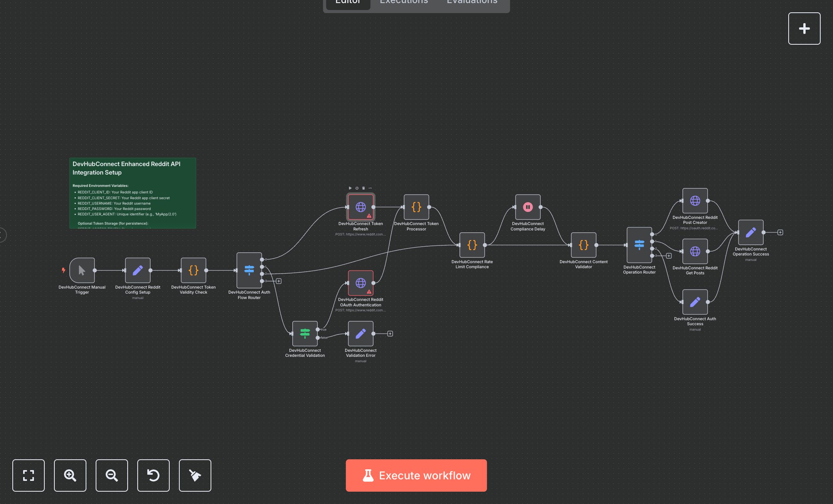833x504 pixels.
Task: Open Token Refresh node more options menu
Action: tap(370, 188)
